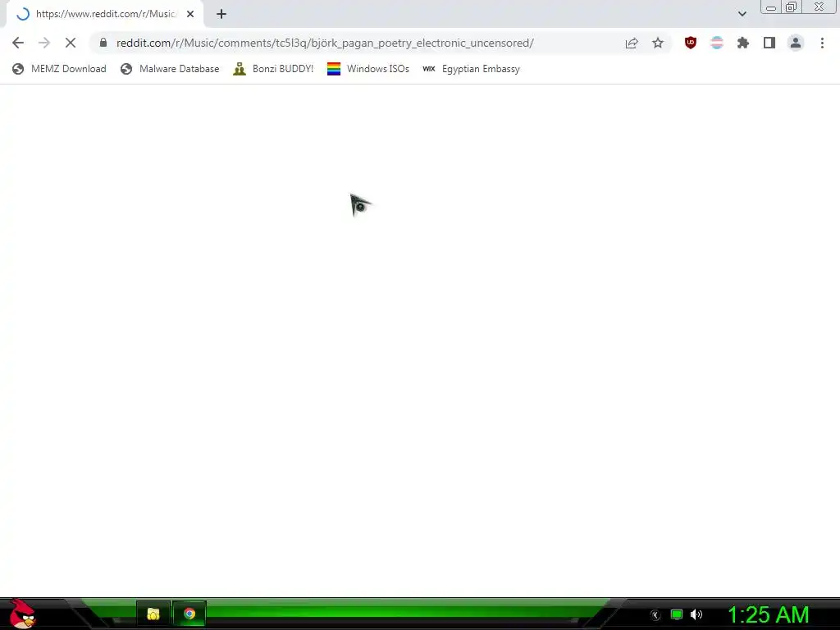Viewport: 840px width, 630px height.
Task: Bookmark this page with the star
Action: click(x=658, y=43)
